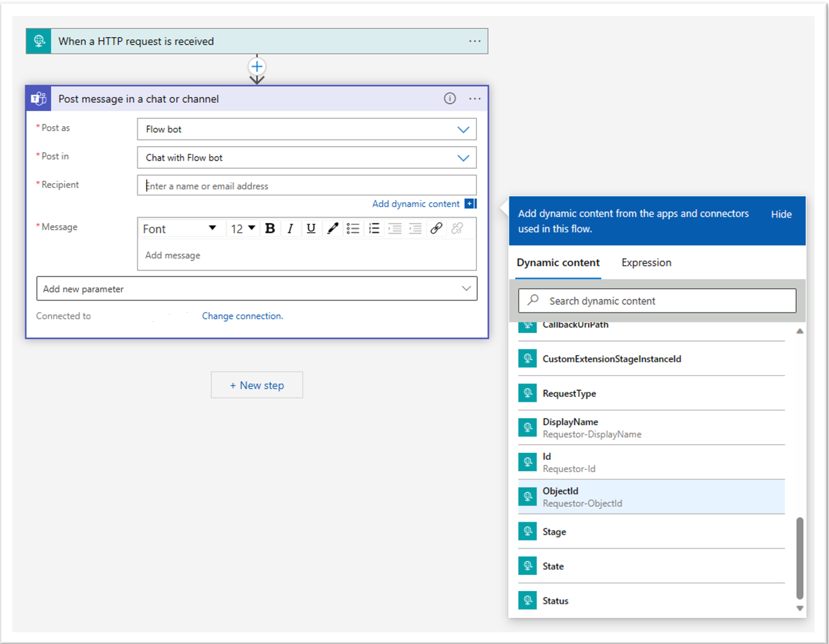Click the Bold formatting icon
The image size is (829, 644).
270,229
